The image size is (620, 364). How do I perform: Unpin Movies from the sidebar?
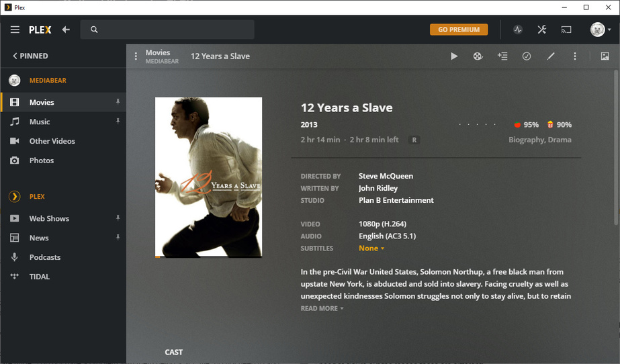(x=118, y=102)
